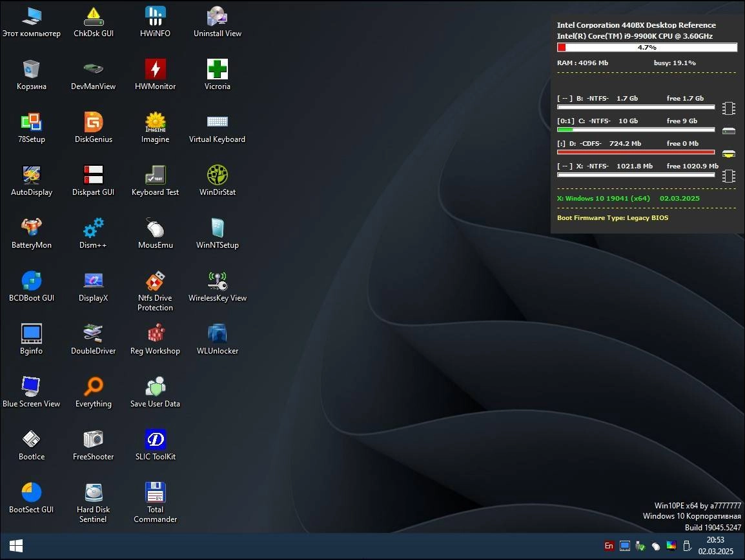Launch DevManView shortcut
The height and width of the screenshot is (560, 745).
click(x=94, y=75)
